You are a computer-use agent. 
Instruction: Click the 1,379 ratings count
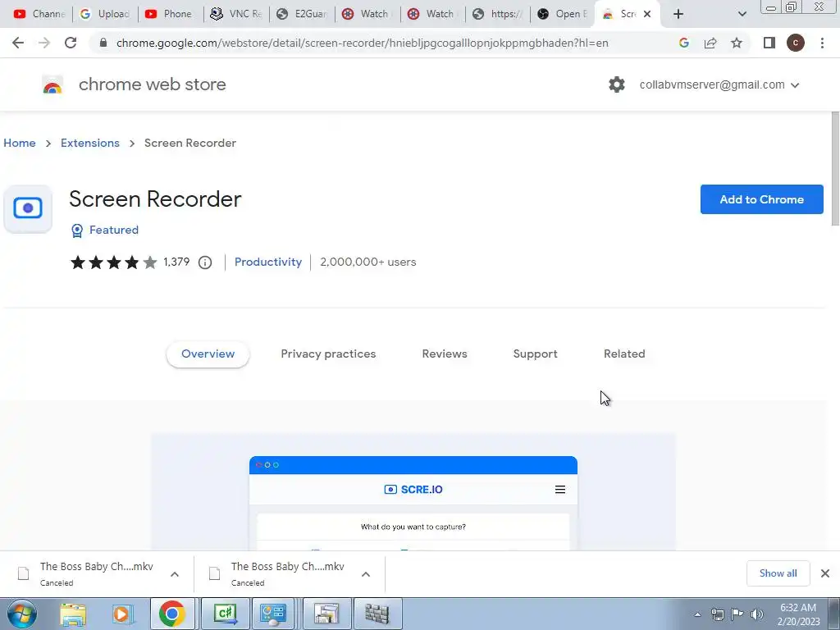(176, 262)
